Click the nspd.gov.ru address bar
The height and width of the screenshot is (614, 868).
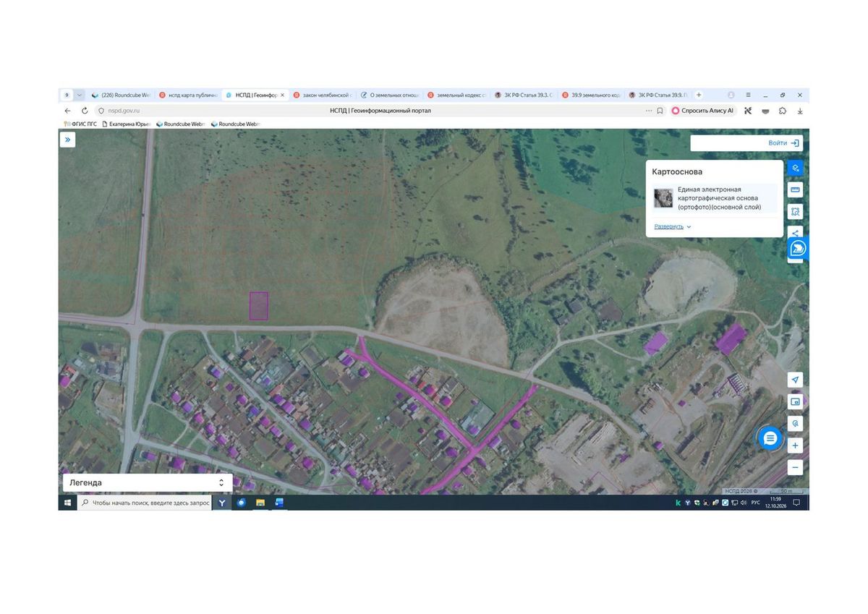pos(369,111)
